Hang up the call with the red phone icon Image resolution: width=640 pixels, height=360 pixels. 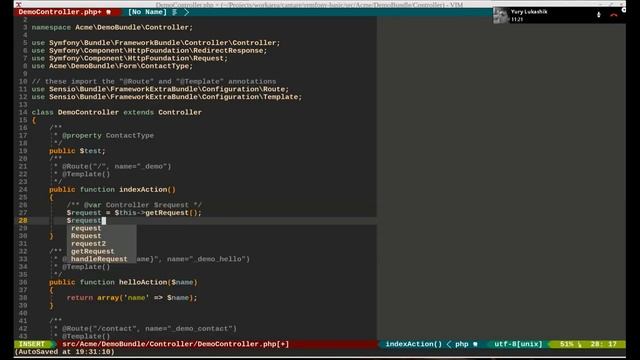click(613, 15)
